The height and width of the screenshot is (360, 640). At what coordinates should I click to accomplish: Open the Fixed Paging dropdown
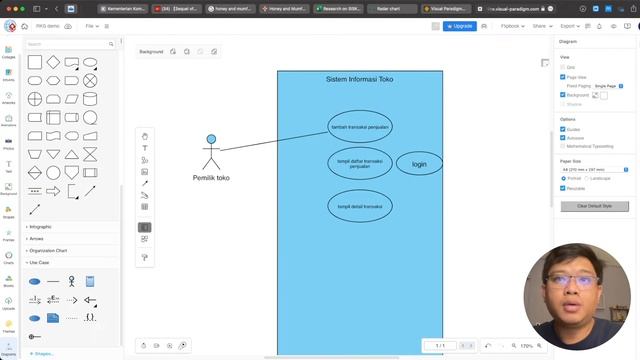[608, 86]
